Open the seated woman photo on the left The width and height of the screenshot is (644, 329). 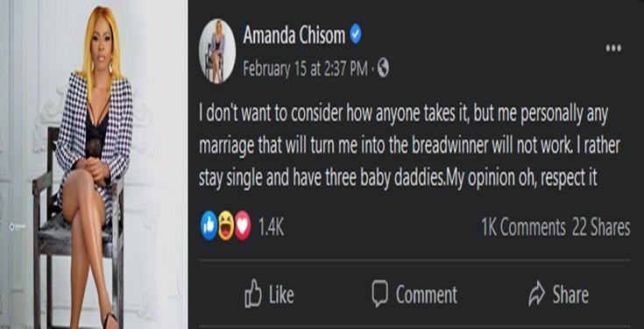point(94,165)
